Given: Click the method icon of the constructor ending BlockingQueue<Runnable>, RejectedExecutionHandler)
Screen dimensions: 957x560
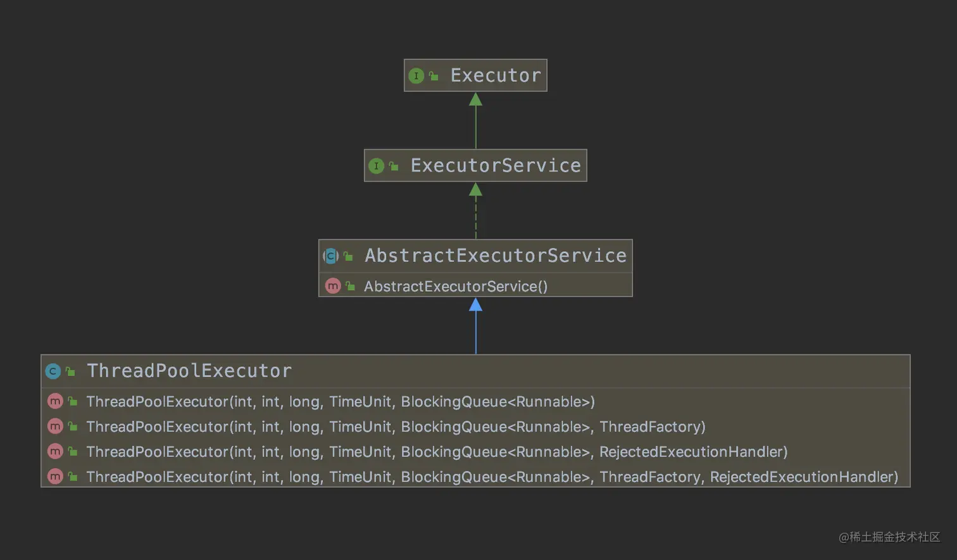Looking at the screenshot, I should pos(55,451).
